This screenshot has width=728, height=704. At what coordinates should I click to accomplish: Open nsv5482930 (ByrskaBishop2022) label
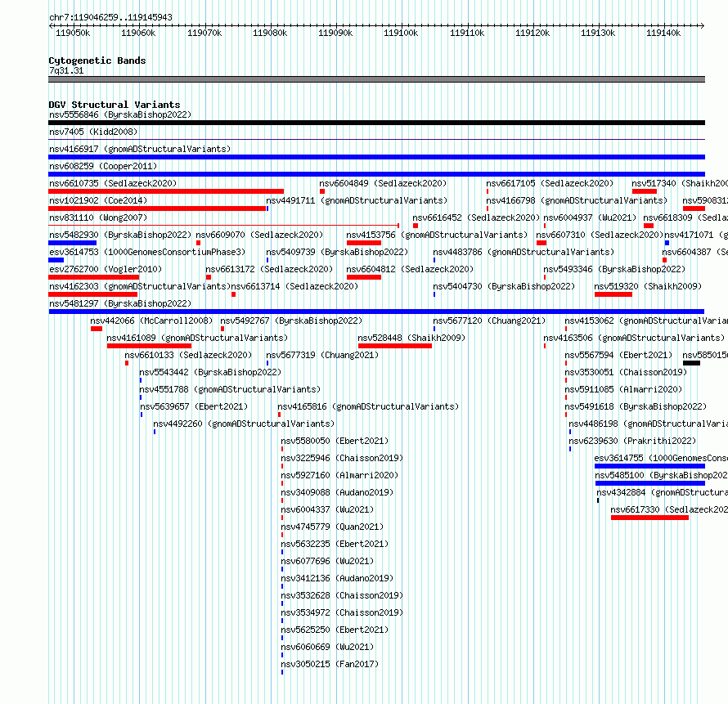coord(120,235)
